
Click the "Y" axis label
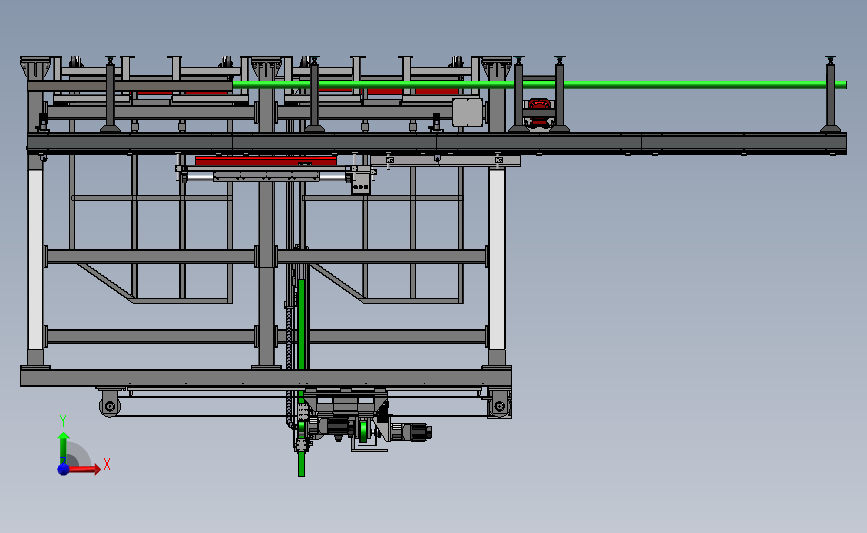[62, 421]
